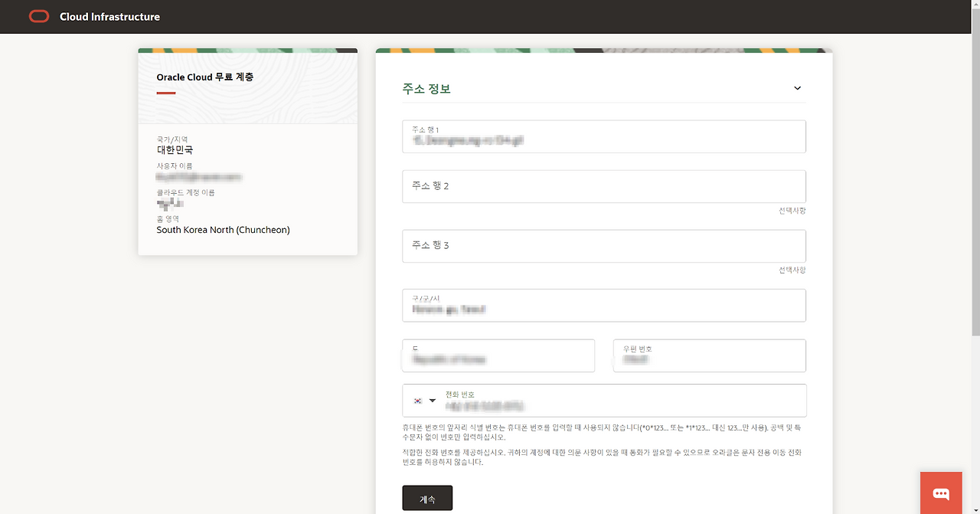Click into the 주소 행 2 field
The height and width of the screenshot is (514, 980).
[603, 186]
